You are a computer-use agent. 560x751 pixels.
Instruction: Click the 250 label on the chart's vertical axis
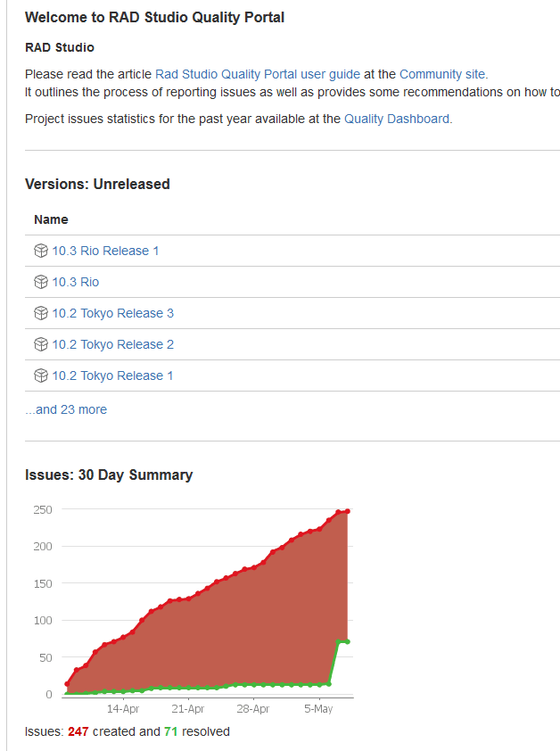(x=43, y=509)
